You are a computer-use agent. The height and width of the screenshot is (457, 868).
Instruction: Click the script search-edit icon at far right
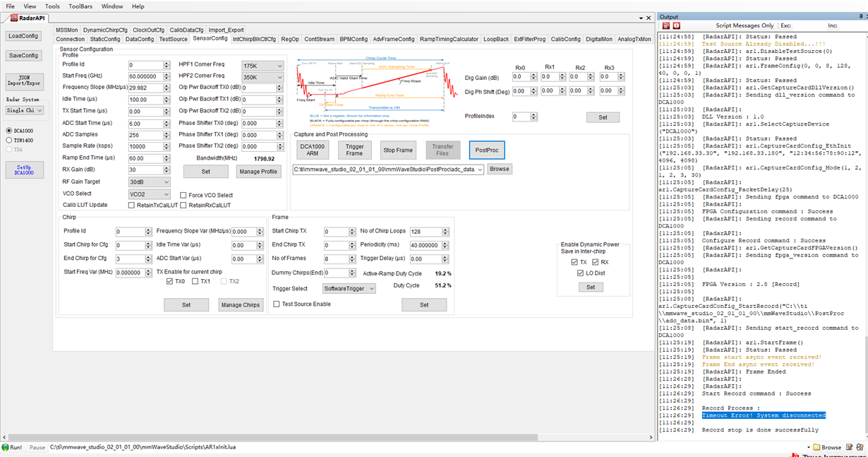[x=861, y=447]
